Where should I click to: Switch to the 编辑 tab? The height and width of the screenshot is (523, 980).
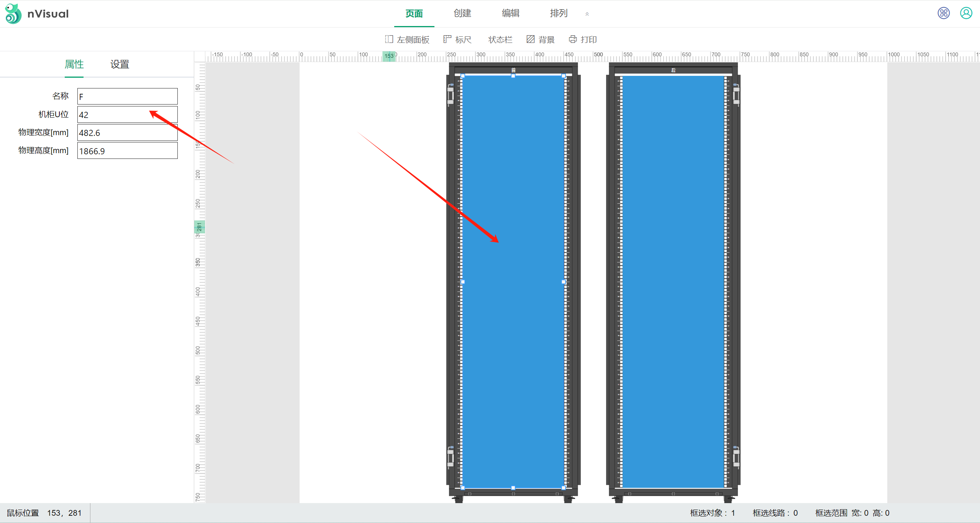(x=510, y=13)
